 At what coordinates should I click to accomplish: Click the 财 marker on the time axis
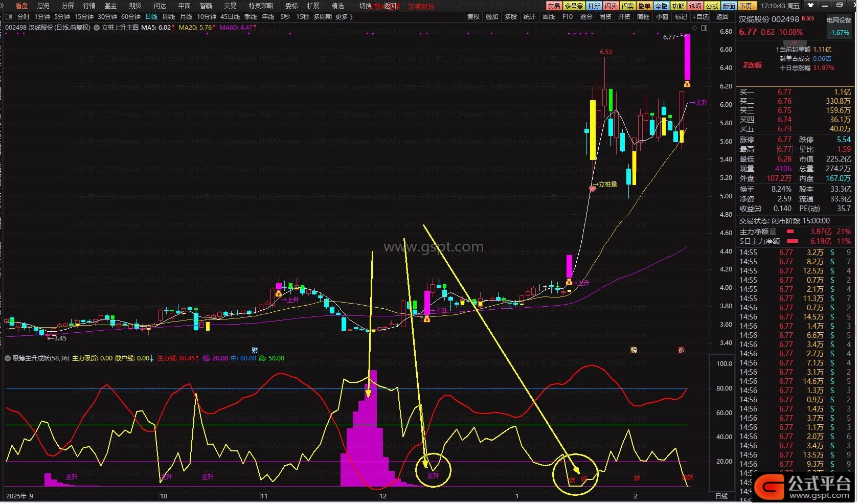(255, 350)
